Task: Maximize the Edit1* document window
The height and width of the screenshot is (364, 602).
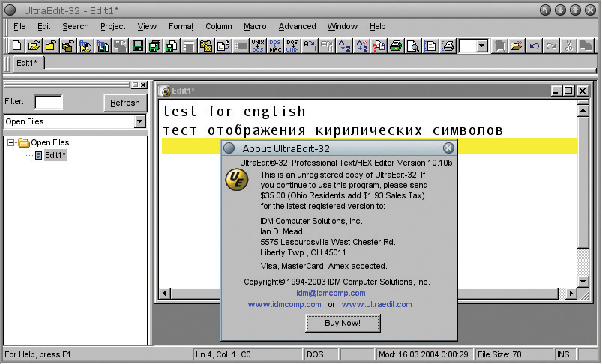Action: pos(568,91)
